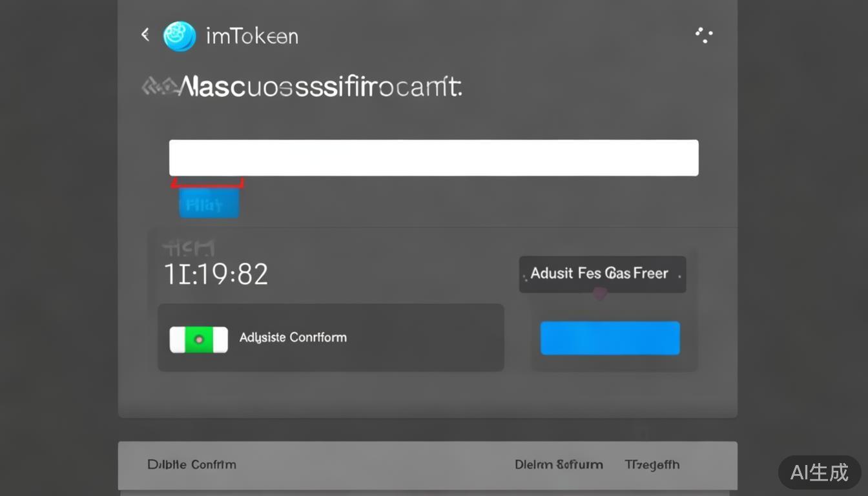Click the "1I:19:82" value
This screenshot has height=496, width=868.
point(216,274)
